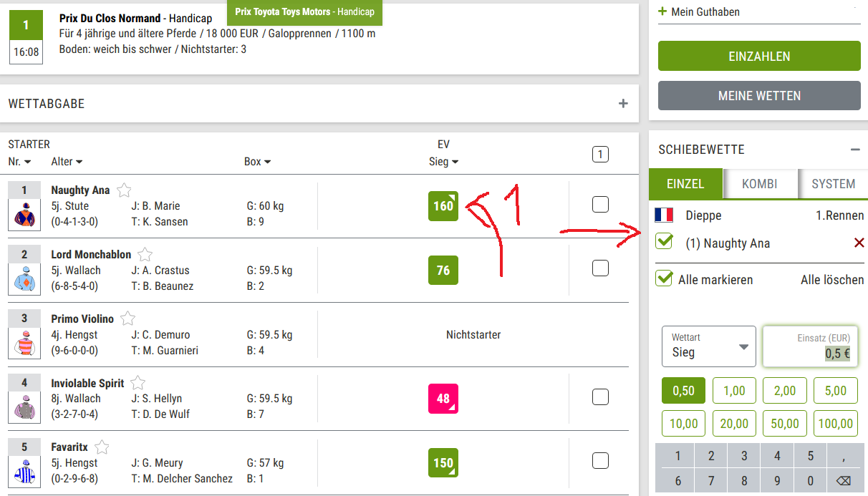This screenshot has width=868, height=496.
Task: Uncheck the Alle markieren checkbox
Action: click(x=664, y=278)
